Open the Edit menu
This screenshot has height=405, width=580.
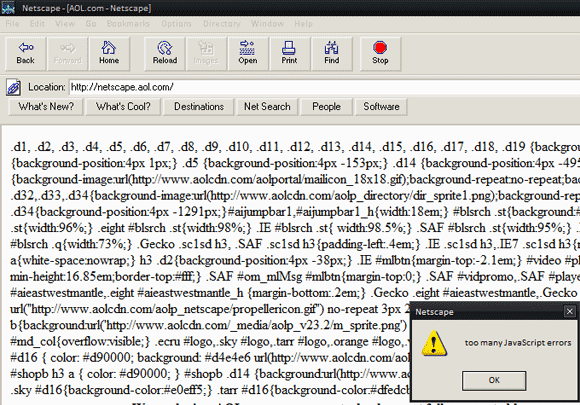[37, 24]
